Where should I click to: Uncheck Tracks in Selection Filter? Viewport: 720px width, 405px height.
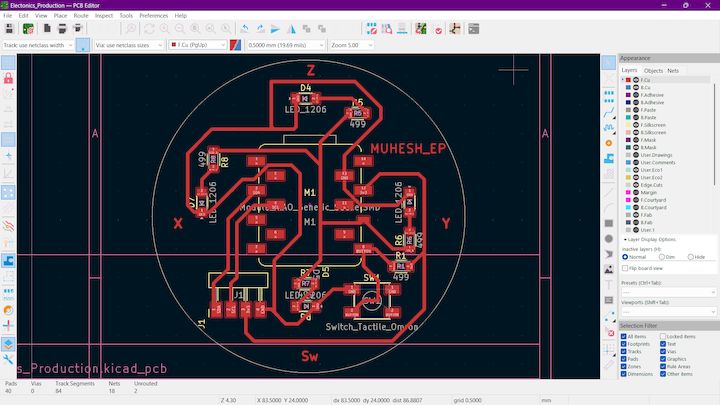click(x=624, y=351)
